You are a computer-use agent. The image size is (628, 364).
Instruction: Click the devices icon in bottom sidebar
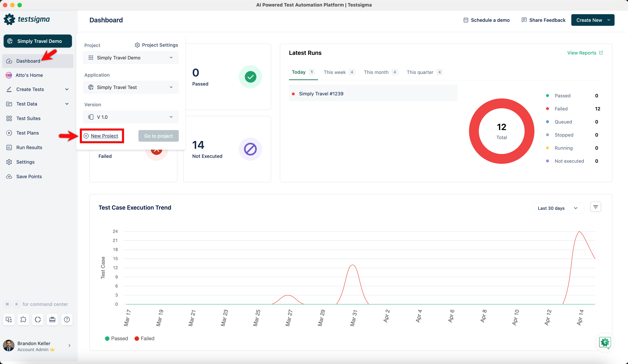tap(9, 319)
